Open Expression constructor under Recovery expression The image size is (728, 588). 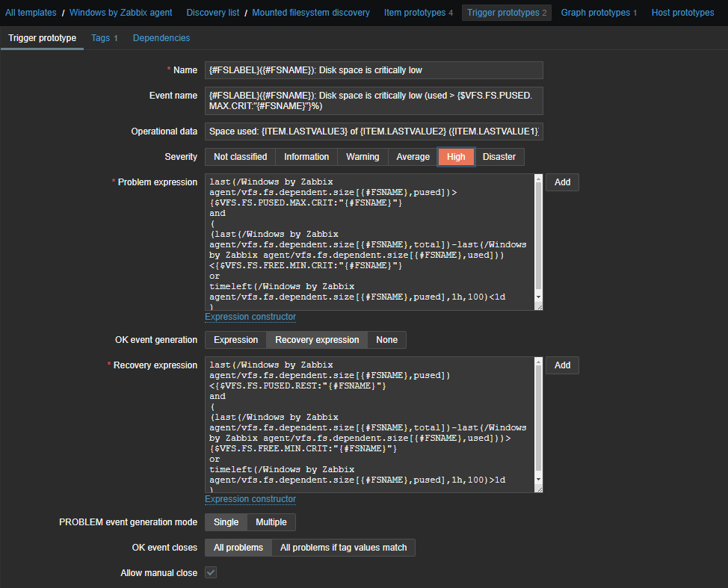point(250,499)
